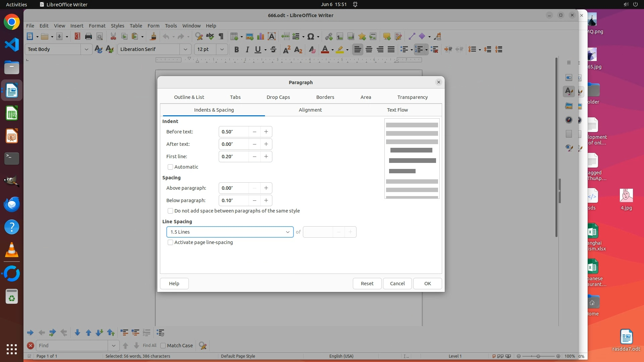Click the Italic formatting icon
Viewport: 644px width, 362px height.
(x=247, y=50)
